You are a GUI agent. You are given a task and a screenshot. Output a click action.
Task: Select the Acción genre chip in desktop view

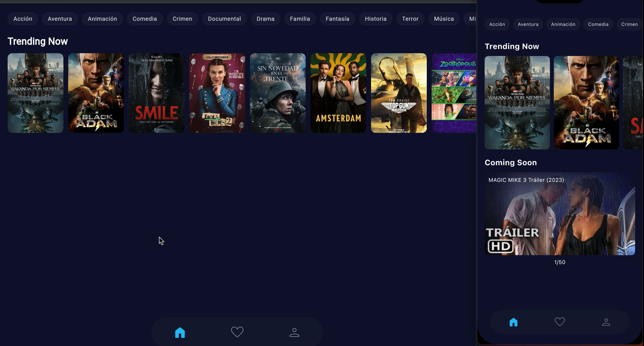pyautogui.click(x=23, y=19)
